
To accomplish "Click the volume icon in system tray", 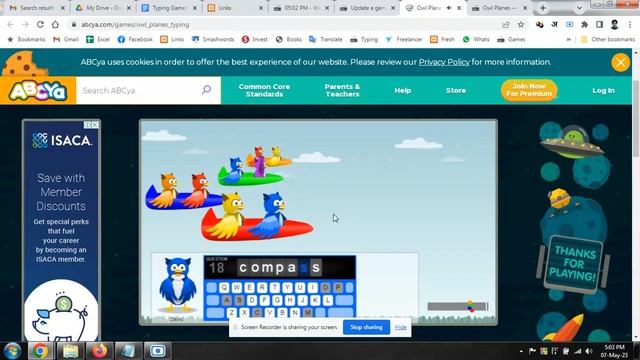I will point(589,351).
